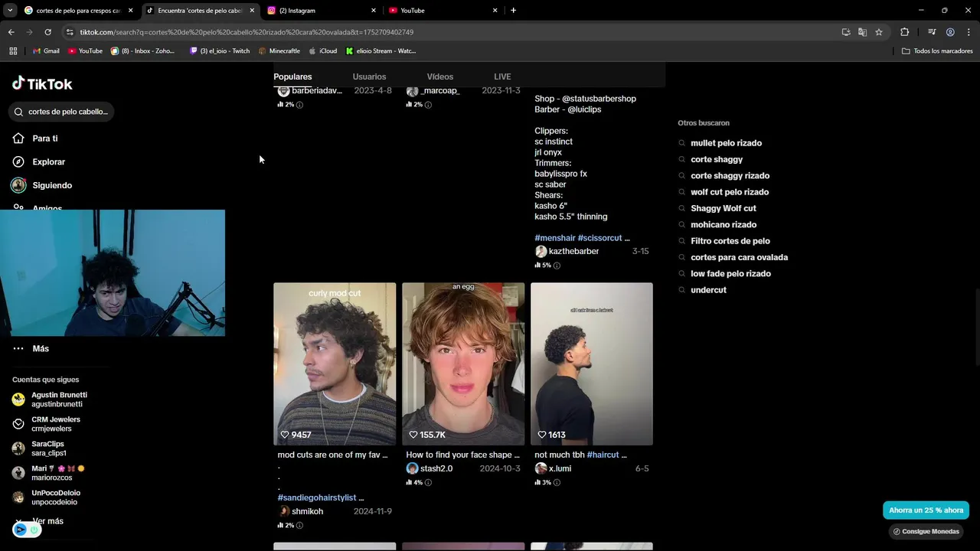Click the #menshair hashtag
The height and width of the screenshot is (551, 980).
pos(554,238)
